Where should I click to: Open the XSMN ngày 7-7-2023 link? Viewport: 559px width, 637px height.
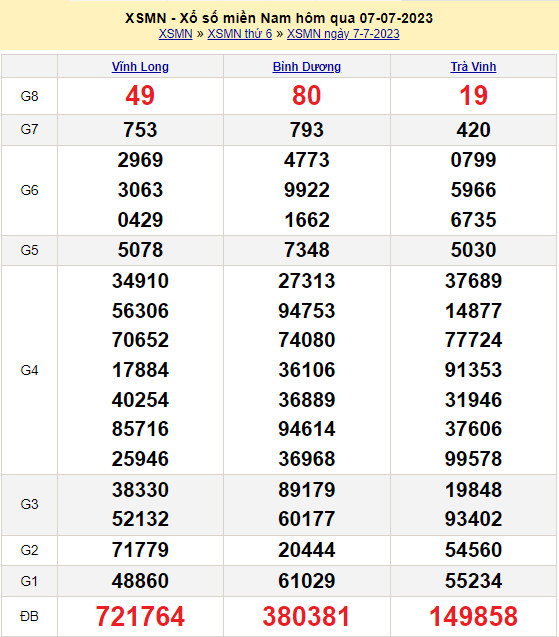[343, 34]
